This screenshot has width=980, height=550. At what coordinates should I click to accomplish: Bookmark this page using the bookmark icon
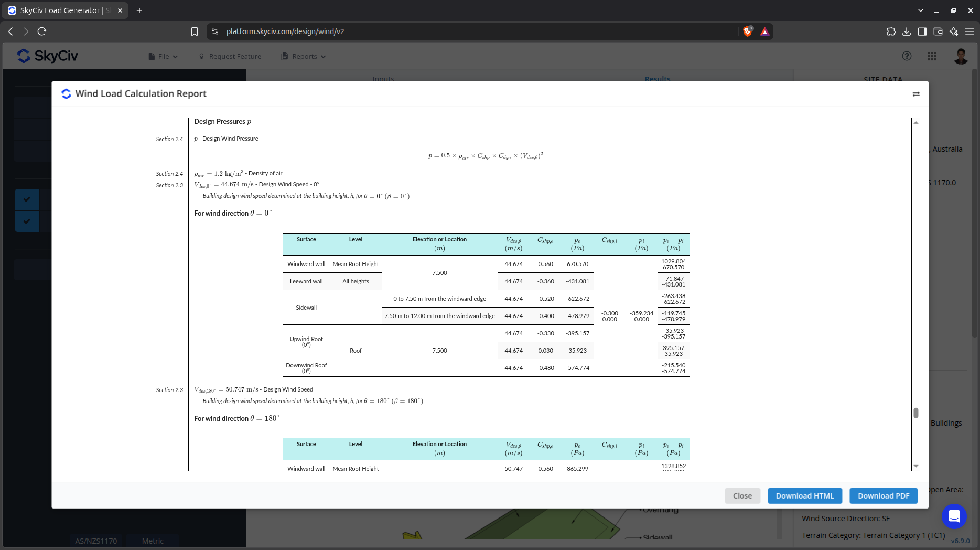(x=195, y=31)
